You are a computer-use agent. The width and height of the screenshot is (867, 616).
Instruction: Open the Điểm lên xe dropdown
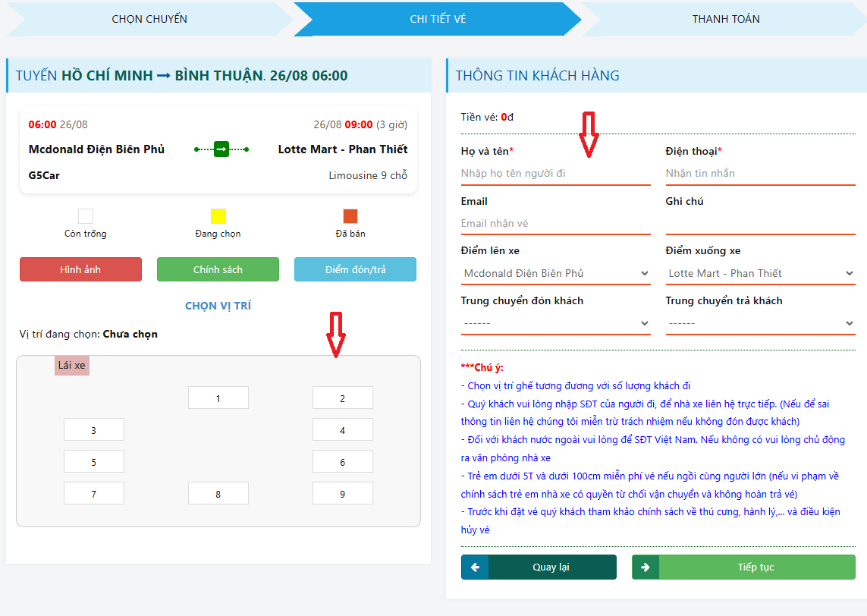tap(555, 274)
